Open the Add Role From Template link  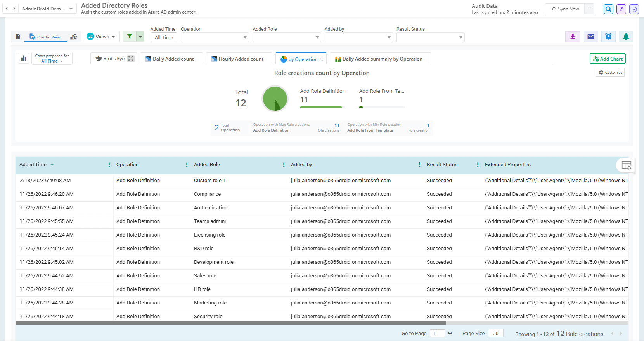[x=370, y=130]
